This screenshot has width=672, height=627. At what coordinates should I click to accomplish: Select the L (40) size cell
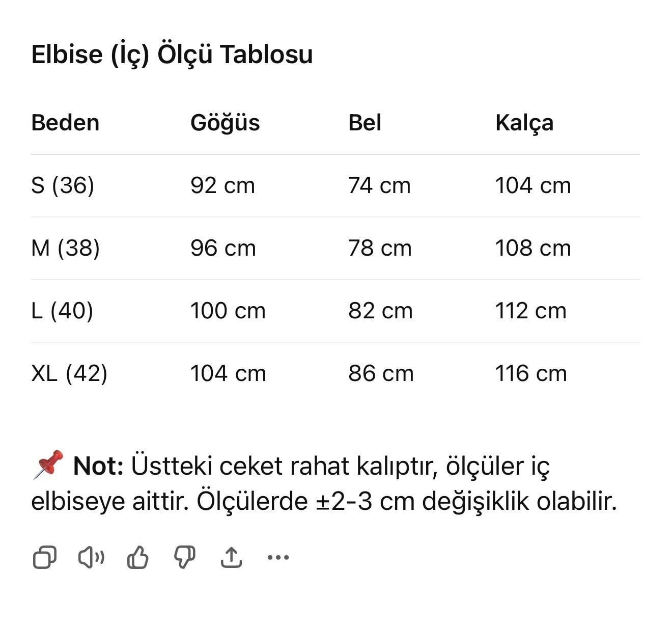tap(62, 311)
